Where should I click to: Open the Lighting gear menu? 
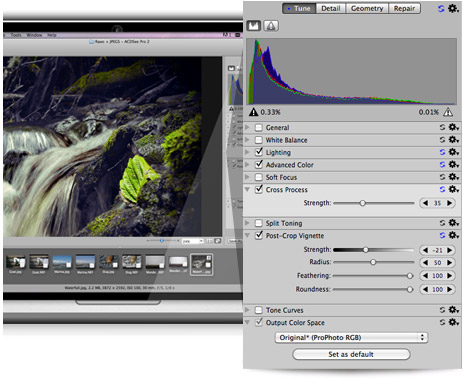pos(454,152)
